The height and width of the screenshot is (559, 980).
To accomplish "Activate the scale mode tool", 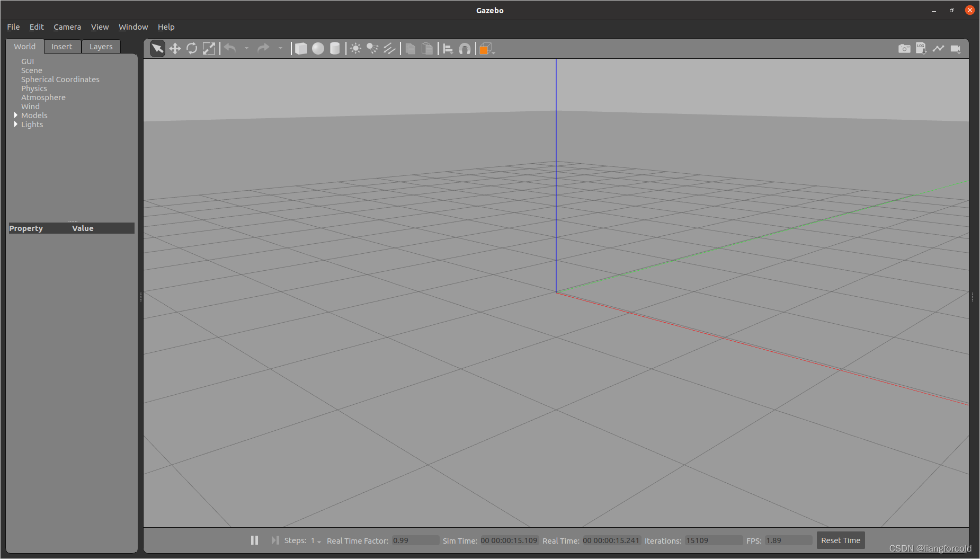I will [x=209, y=49].
